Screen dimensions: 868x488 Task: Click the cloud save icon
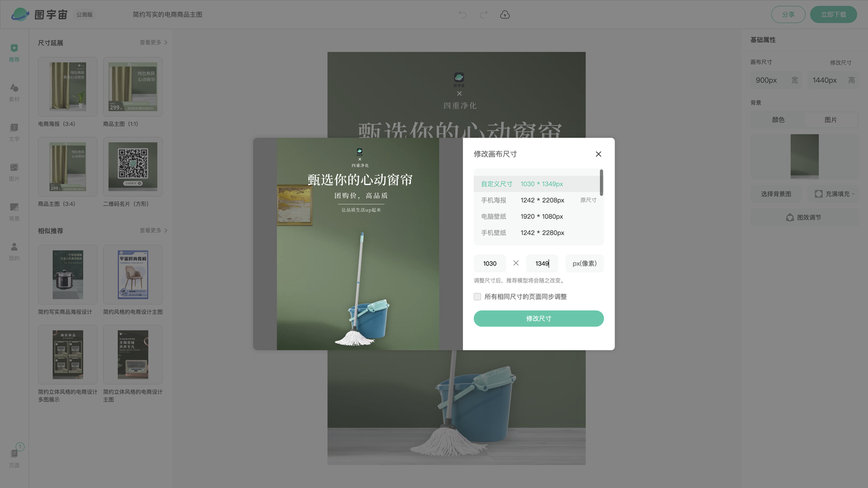(505, 14)
